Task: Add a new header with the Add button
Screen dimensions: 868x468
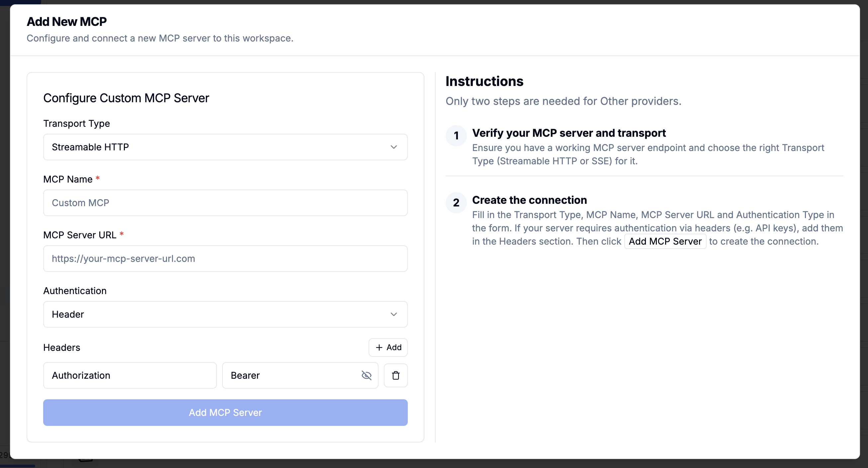Action: pos(388,348)
